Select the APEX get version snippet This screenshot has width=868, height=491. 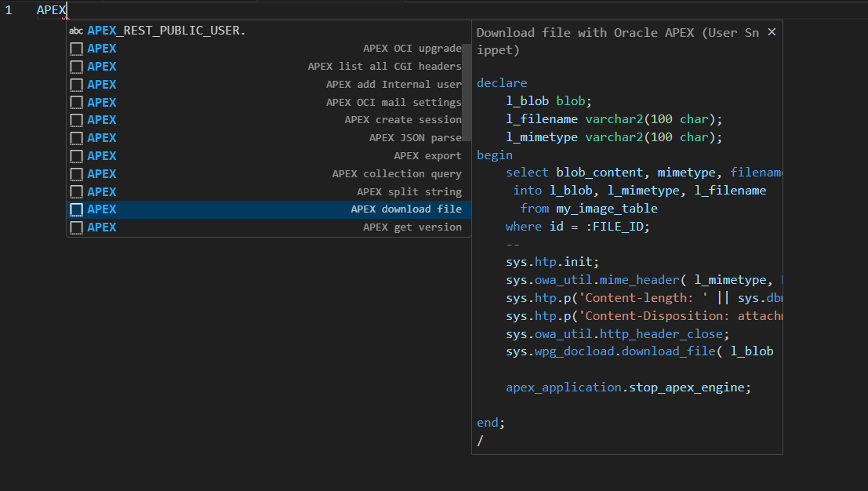(x=268, y=227)
